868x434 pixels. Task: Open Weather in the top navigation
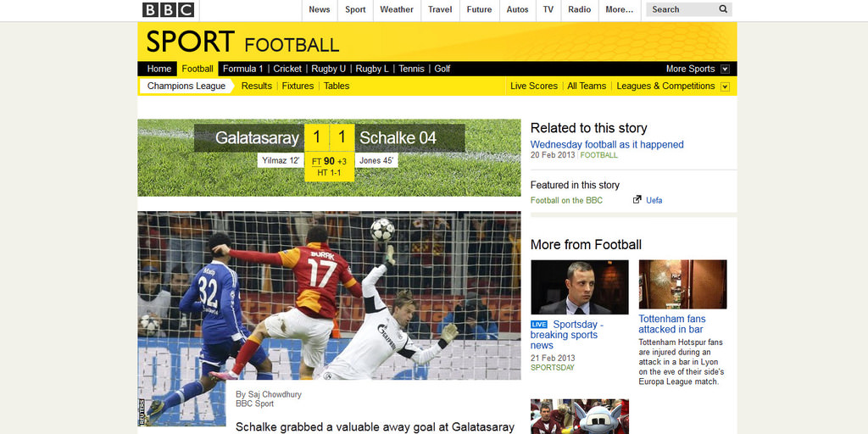pyautogui.click(x=397, y=9)
